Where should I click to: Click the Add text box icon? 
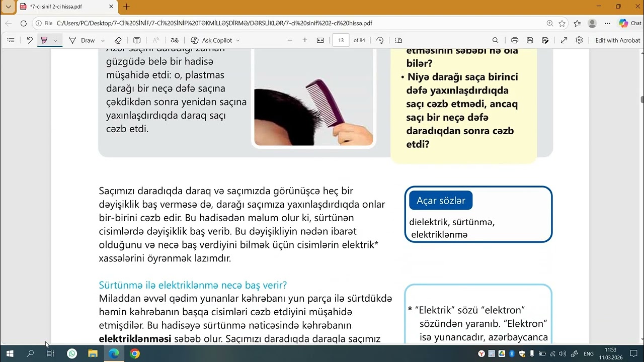tap(137, 40)
